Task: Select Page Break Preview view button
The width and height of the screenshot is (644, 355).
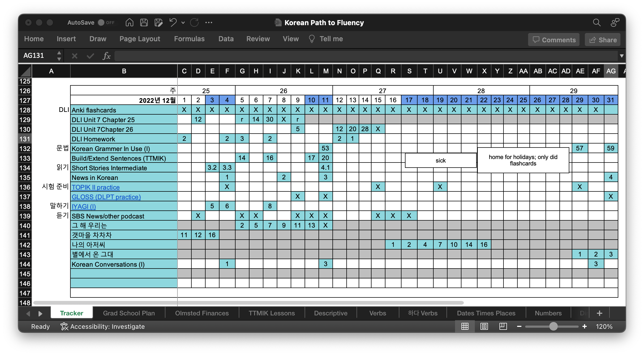Action: [x=503, y=326]
